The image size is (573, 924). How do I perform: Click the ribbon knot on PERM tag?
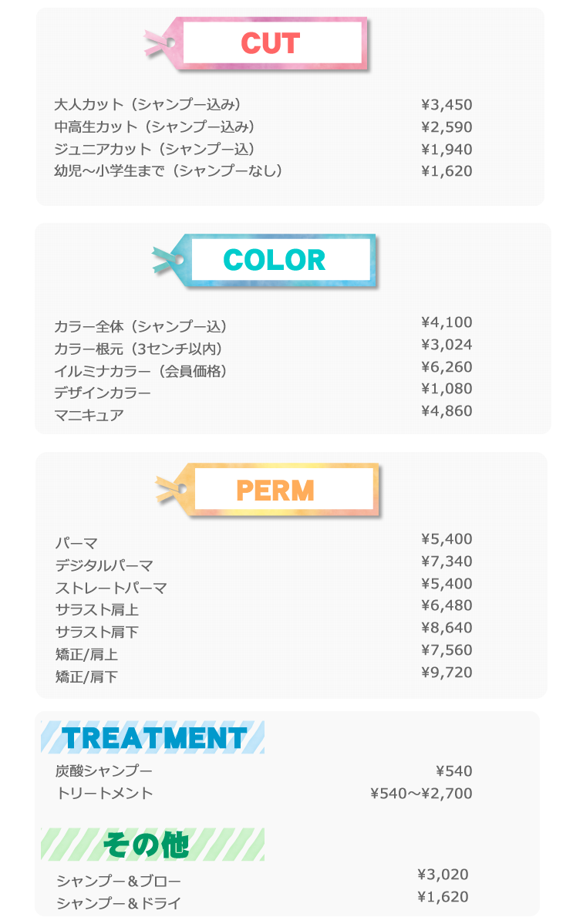[x=171, y=489]
